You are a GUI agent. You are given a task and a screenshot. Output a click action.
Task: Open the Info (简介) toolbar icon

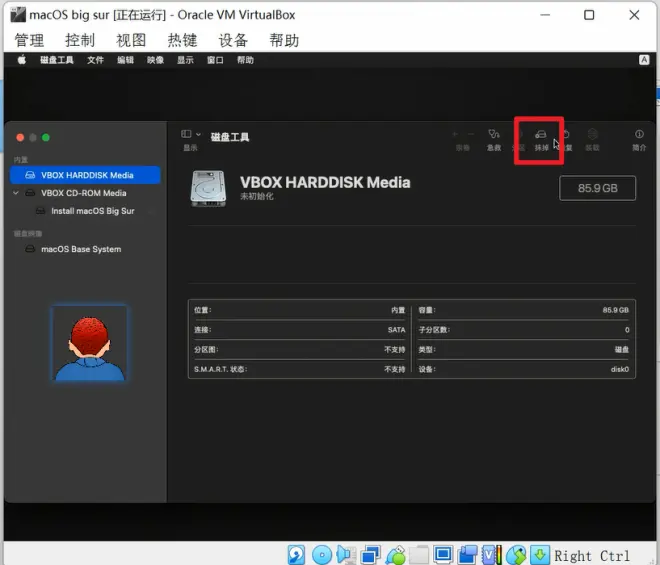pos(639,134)
